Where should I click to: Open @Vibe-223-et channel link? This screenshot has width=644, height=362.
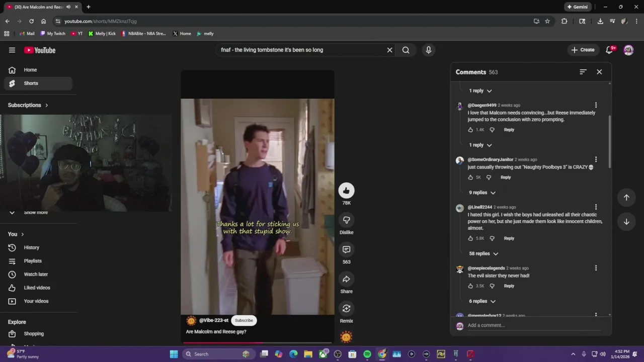coord(214,320)
